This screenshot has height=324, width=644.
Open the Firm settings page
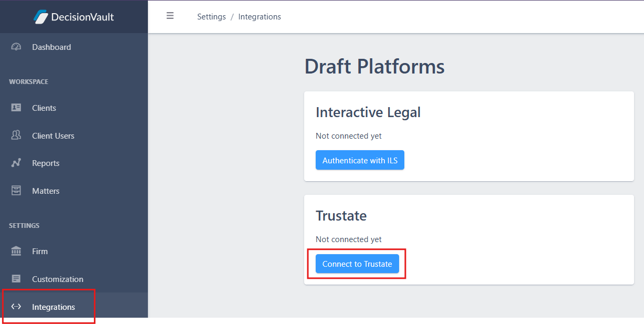tap(74, 251)
